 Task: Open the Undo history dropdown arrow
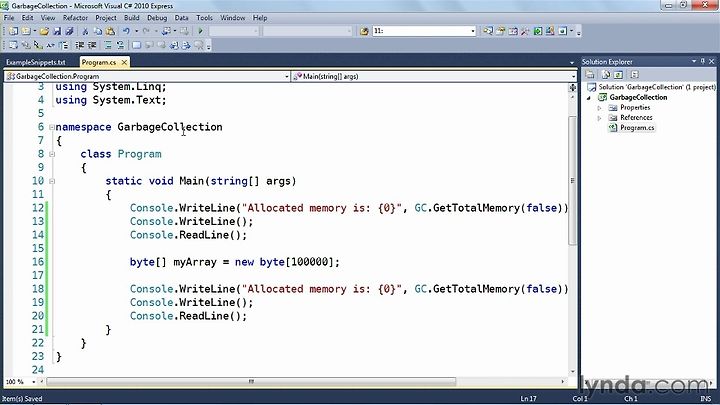click(x=136, y=31)
